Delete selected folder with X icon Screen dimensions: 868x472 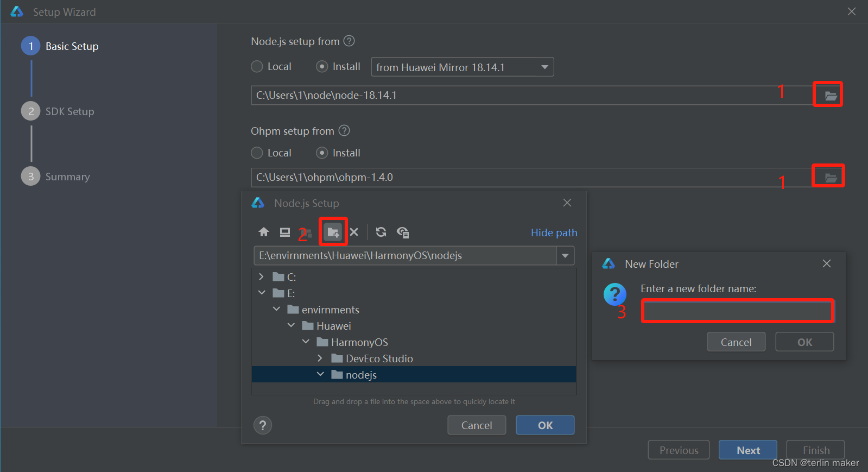(x=354, y=232)
